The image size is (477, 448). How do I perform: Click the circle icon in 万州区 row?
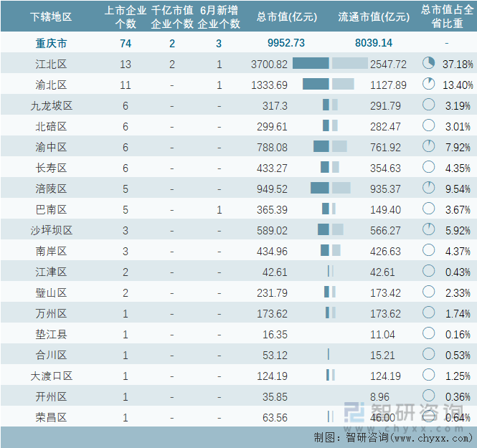[x=429, y=313]
